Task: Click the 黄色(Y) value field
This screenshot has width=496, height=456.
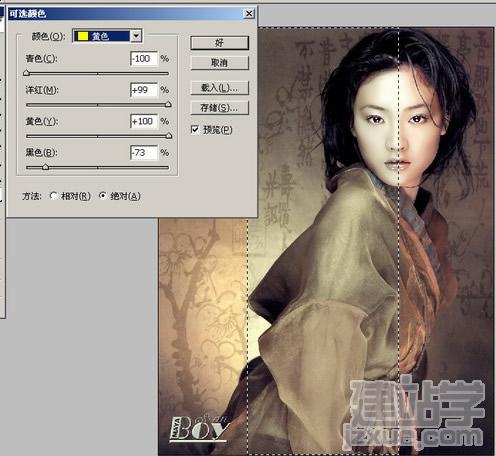Action: click(144, 121)
